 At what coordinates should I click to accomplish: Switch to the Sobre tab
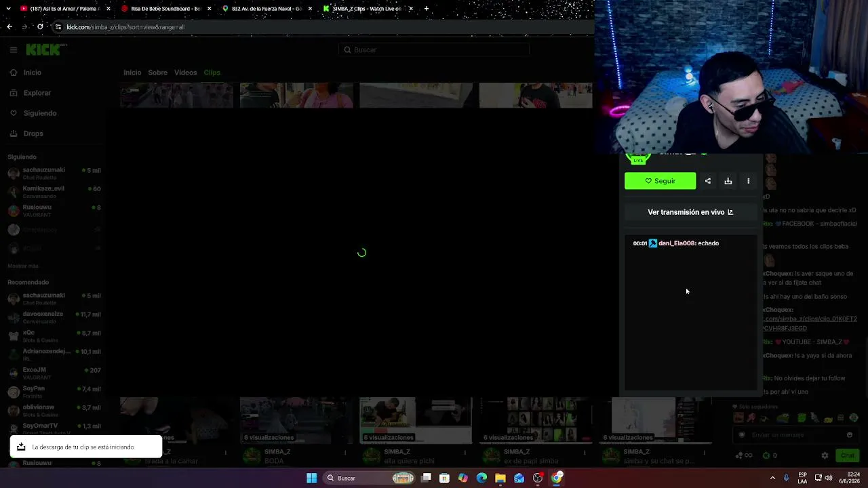click(x=157, y=73)
